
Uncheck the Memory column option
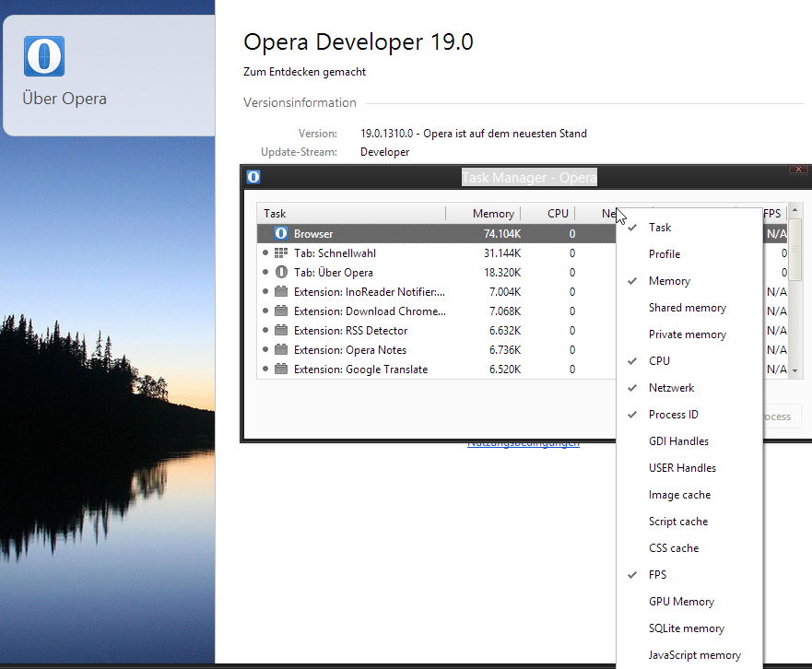[x=689, y=281]
